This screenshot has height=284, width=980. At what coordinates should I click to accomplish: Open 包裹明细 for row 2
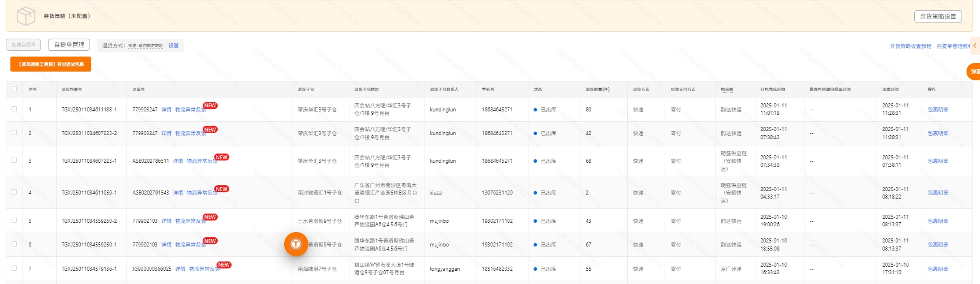938,133
